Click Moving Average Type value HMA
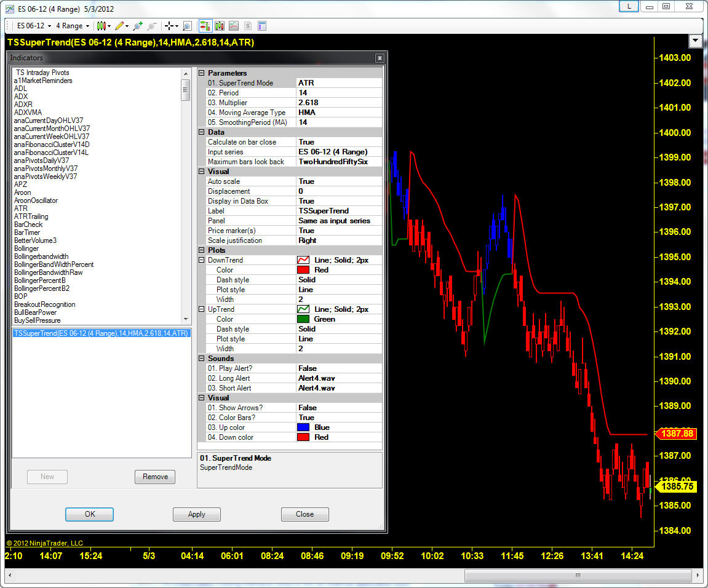 coord(339,113)
